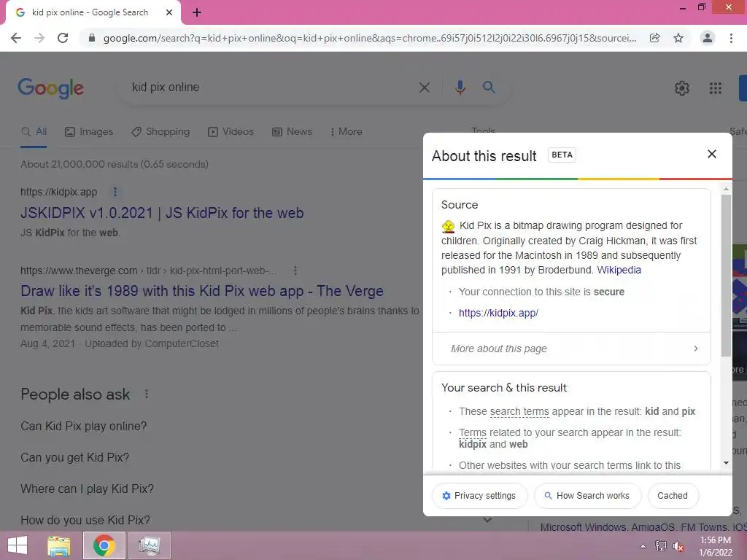Click the browser back arrow
This screenshot has height=560, width=747.
pyautogui.click(x=16, y=38)
